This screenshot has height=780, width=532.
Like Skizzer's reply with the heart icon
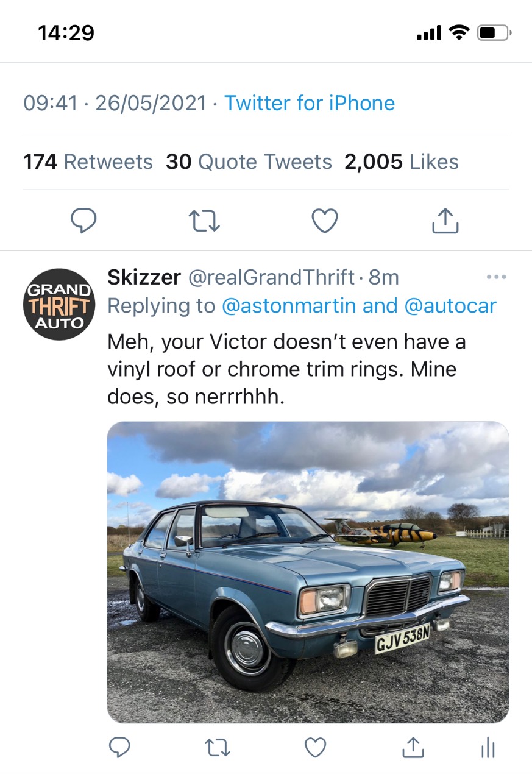[x=315, y=747]
